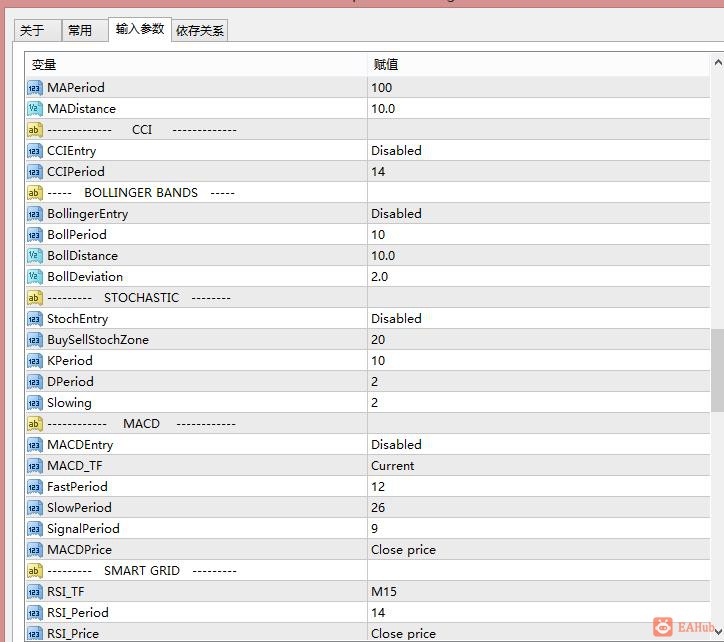Select the Slowing variable name
The height and width of the screenshot is (642, 724).
tap(69, 403)
